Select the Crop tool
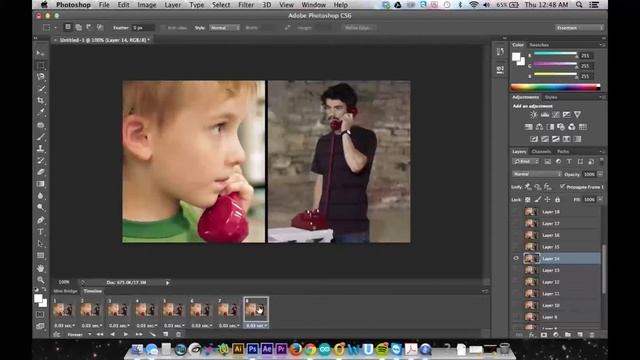Screen dimensions: 640x360 click(x=40, y=100)
